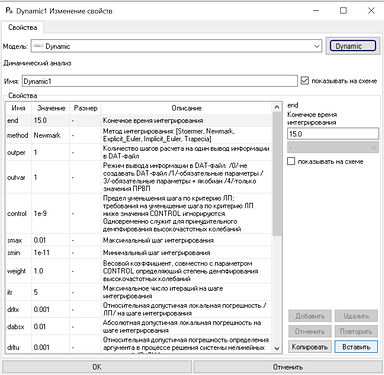Viewport: 384px width, 375px height.
Task: Close the Dynamic1 dialog window
Action: click(371, 11)
